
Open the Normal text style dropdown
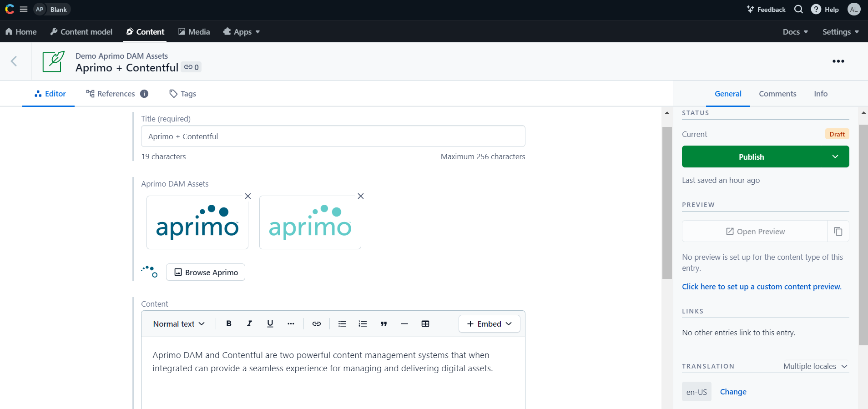coord(179,324)
